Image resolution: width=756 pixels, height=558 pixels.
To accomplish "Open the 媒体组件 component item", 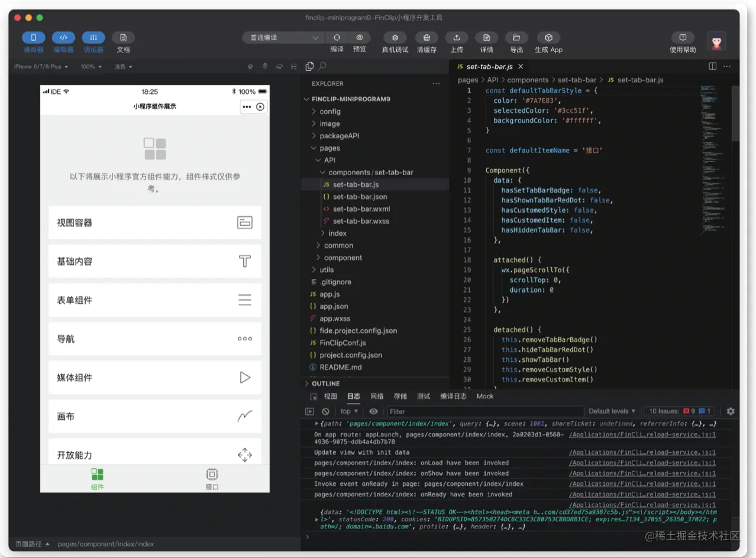I will tap(155, 378).
